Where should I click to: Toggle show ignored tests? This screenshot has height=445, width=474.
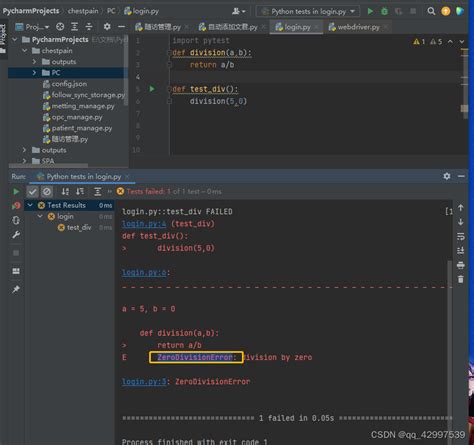47,192
